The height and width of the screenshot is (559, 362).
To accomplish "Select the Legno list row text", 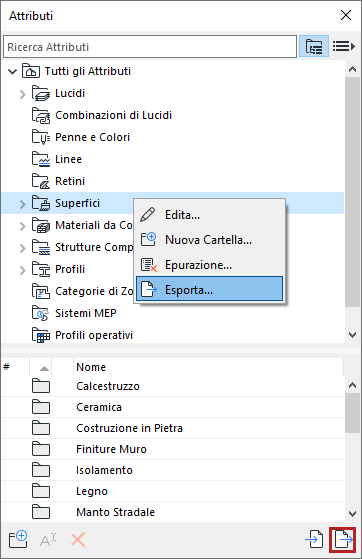I will [92, 491].
